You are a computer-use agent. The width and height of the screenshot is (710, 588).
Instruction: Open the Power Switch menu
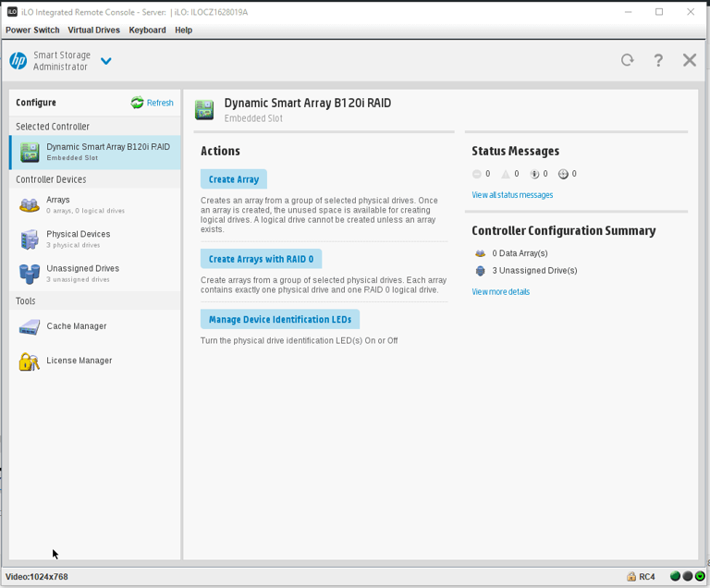click(x=32, y=30)
